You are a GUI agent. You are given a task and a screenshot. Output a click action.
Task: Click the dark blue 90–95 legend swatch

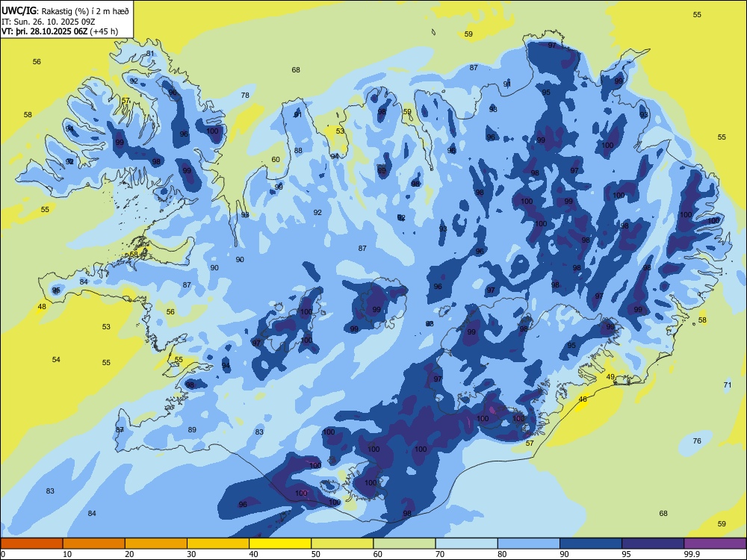pos(591,544)
